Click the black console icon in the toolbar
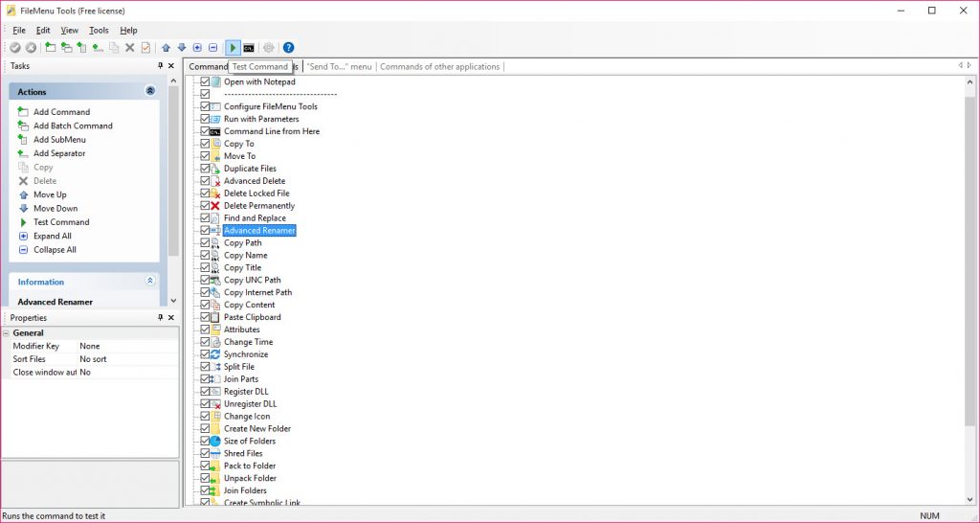Image resolution: width=980 pixels, height=523 pixels. coord(249,48)
